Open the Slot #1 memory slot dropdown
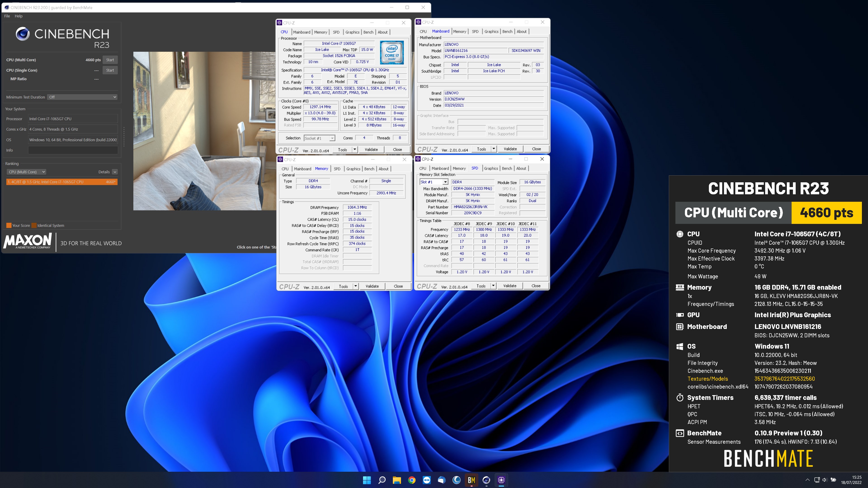The image size is (868, 488). point(434,182)
